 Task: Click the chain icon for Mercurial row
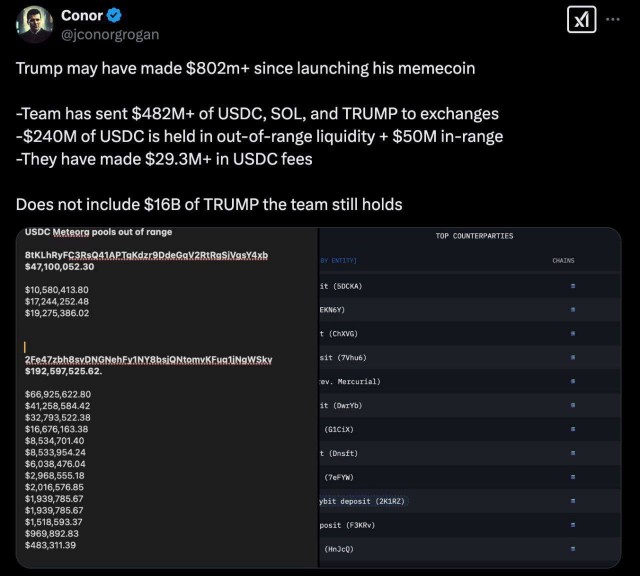[573, 381]
